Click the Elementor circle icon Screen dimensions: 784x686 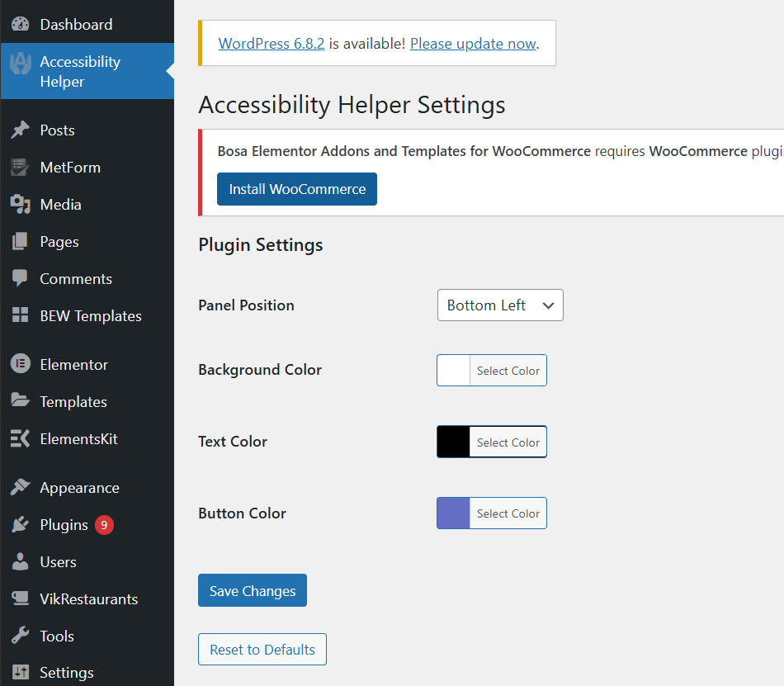(x=20, y=364)
